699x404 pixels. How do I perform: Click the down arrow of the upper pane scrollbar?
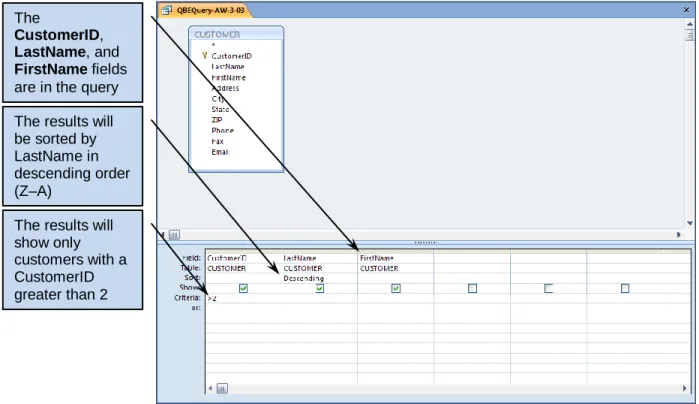pyautogui.click(x=690, y=223)
